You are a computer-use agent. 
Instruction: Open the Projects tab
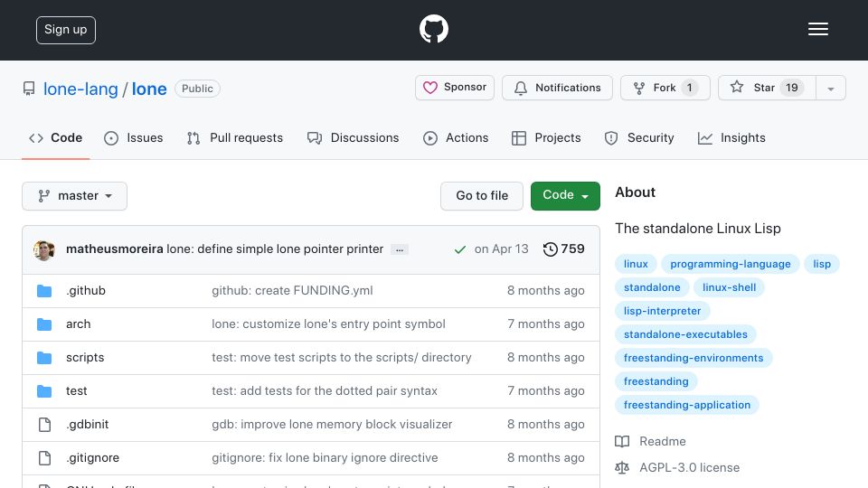coord(546,137)
